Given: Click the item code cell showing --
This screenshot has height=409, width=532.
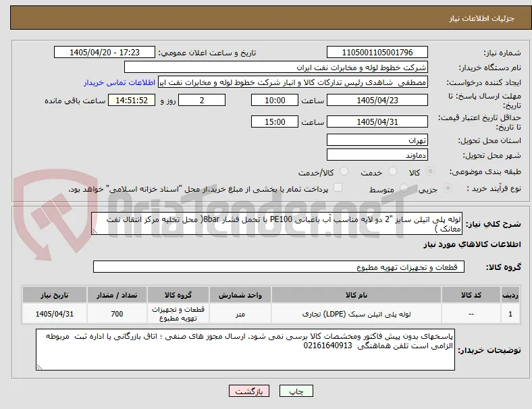Looking at the screenshot, I should click(x=471, y=314).
